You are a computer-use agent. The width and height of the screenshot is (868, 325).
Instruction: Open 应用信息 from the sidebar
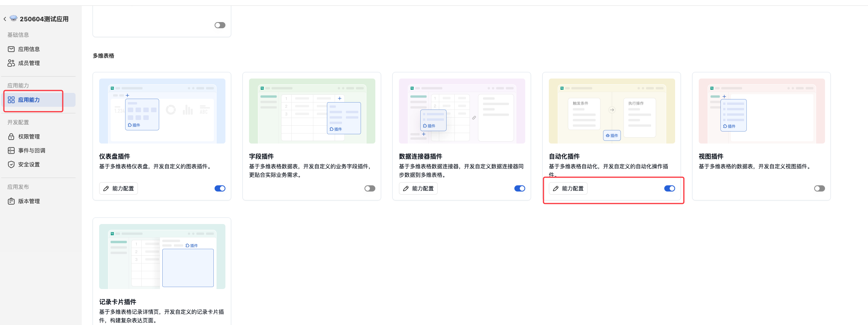(x=29, y=49)
